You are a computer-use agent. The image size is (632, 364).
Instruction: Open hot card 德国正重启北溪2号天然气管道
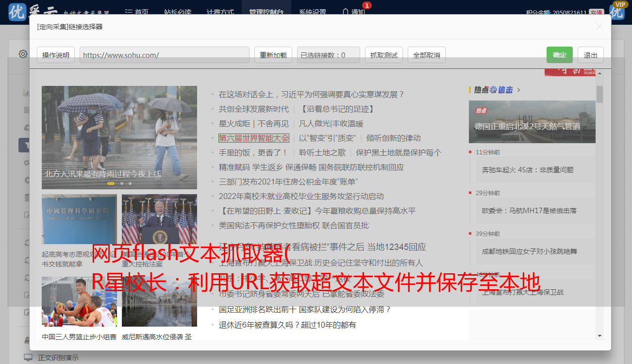click(x=532, y=122)
